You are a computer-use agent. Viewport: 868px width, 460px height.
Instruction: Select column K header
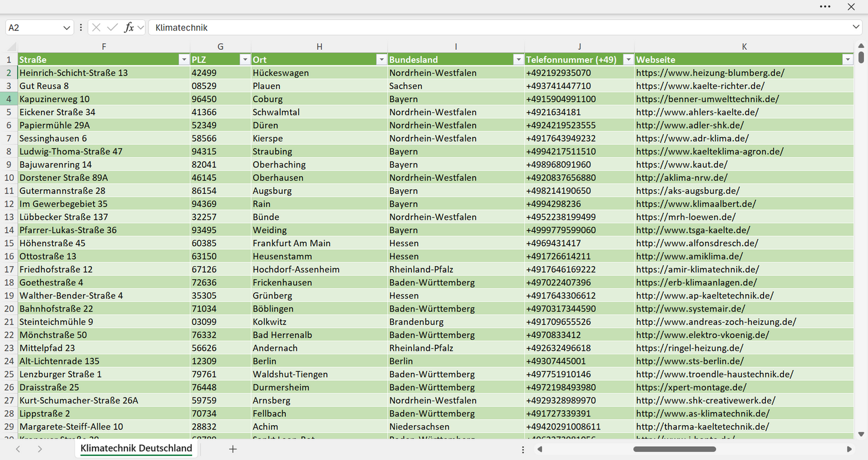(744, 47)
